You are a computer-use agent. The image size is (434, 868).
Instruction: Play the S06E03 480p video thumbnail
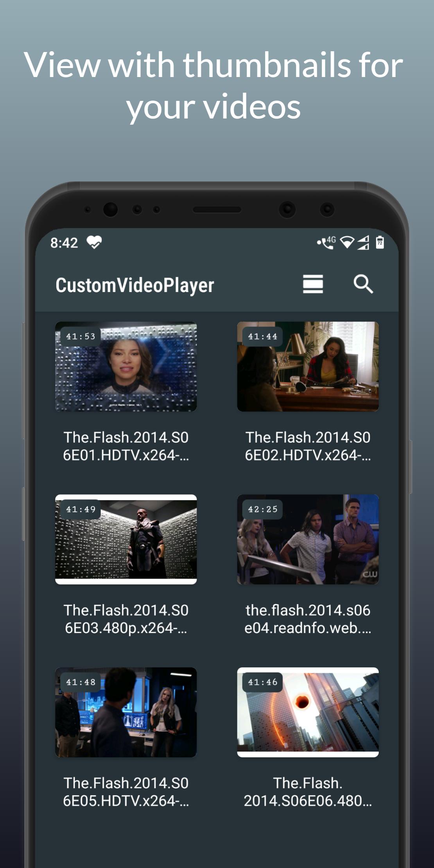(x=126, y=539)
